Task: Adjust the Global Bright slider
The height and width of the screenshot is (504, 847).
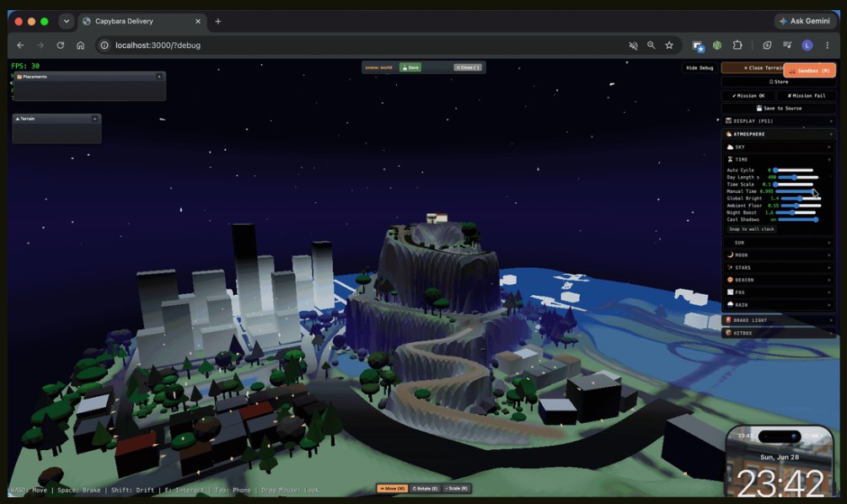Action: coord(801,198)
